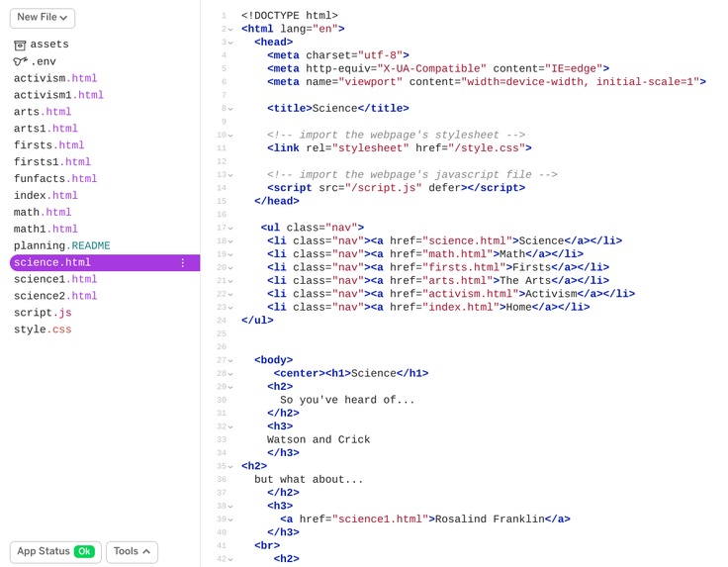Click line number 1 in the gutter

[224, 16]
